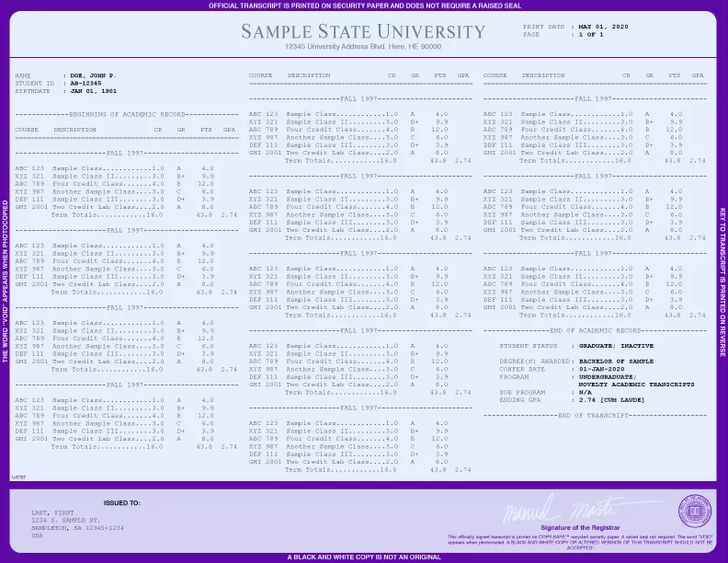Click the university seal emblem
Viewport: 728px width, 563px height.
click(692, 511)
